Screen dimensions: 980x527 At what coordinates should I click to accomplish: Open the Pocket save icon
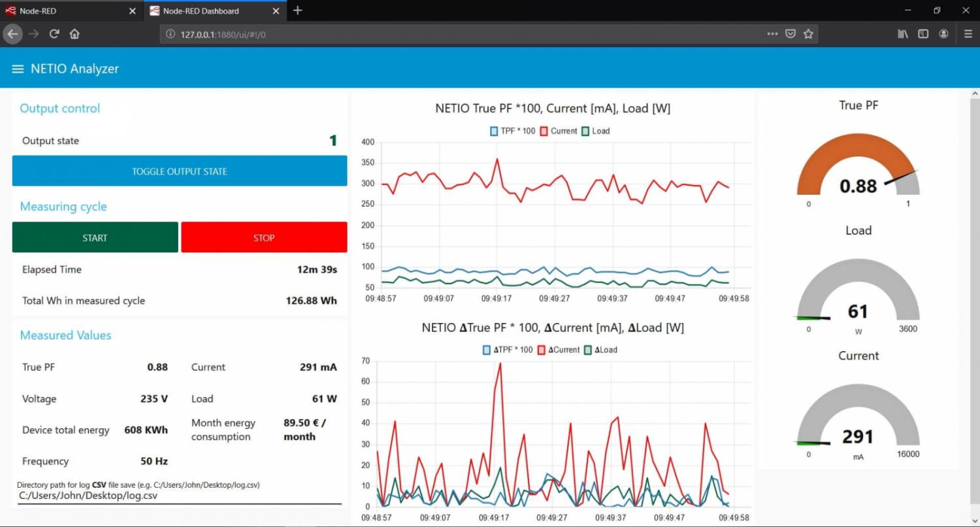791,34
